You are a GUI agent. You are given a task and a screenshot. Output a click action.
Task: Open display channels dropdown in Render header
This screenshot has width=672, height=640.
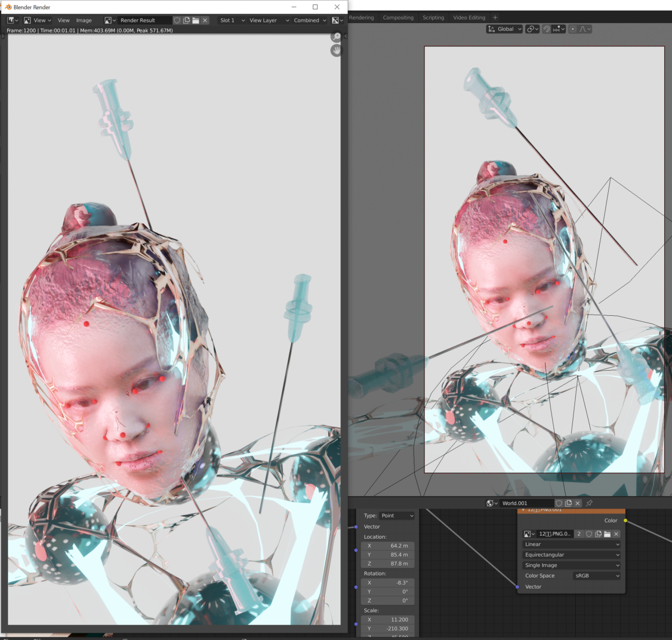click(337, 20)
